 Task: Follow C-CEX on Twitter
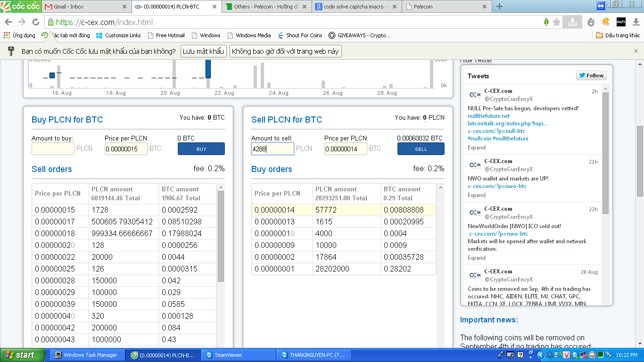(x=591, y=75)
